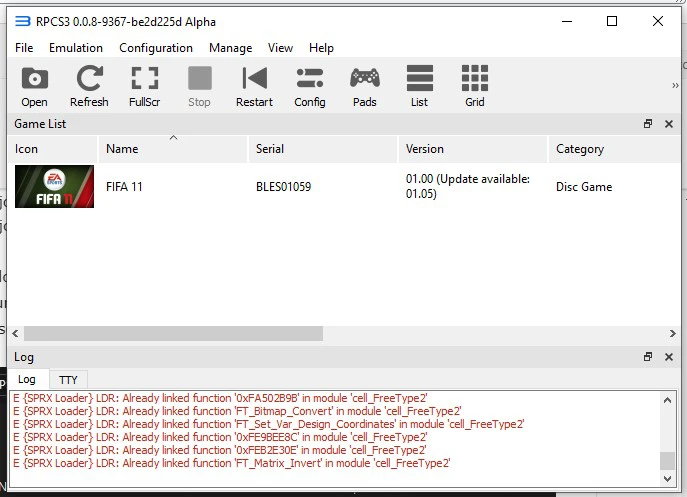Viewport: 687px width, 497px height.
Task: Restart emulation with the Restart icon
Action: click(x=255, y=86)
